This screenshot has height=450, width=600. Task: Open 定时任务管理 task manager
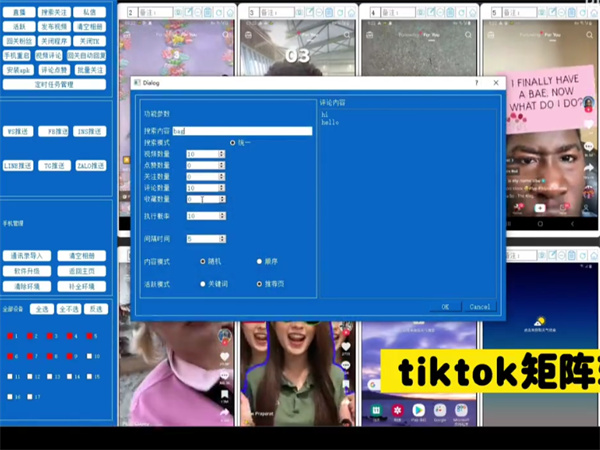(x=54, y=84)
